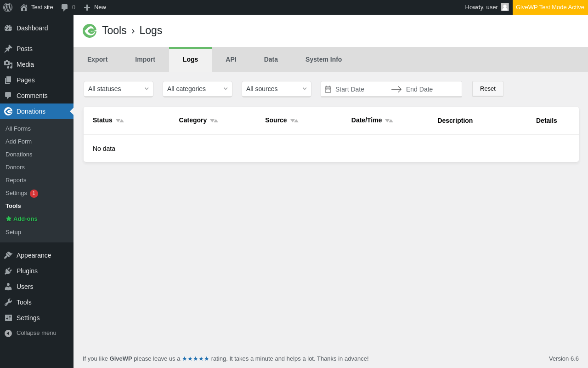Click Howdy, user account menu

[487, 7]
